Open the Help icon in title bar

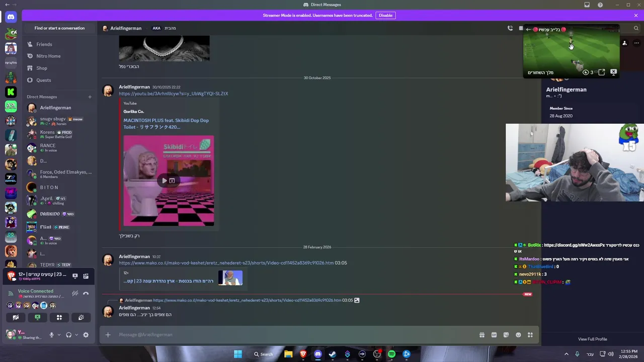[x=600, y=5]
